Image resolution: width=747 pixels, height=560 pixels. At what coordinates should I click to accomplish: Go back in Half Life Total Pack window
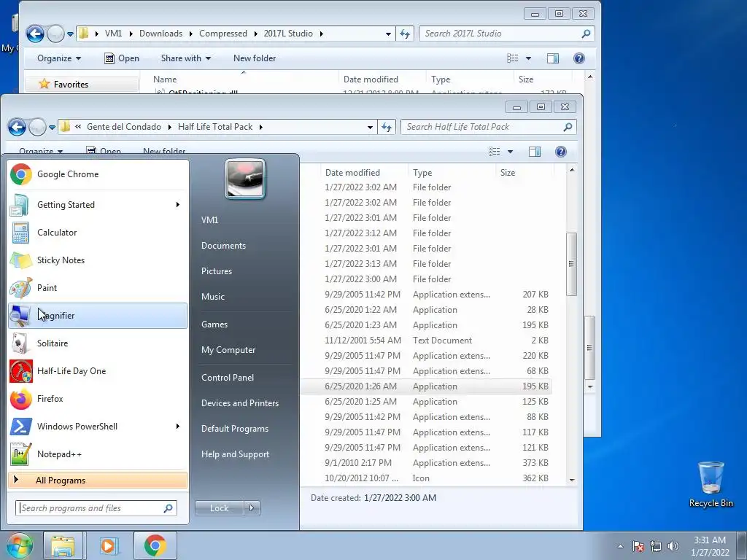[x=18, y=127]
